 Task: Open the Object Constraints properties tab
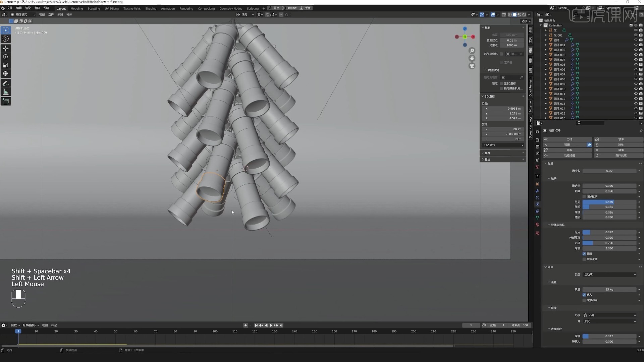coord(537,211)
